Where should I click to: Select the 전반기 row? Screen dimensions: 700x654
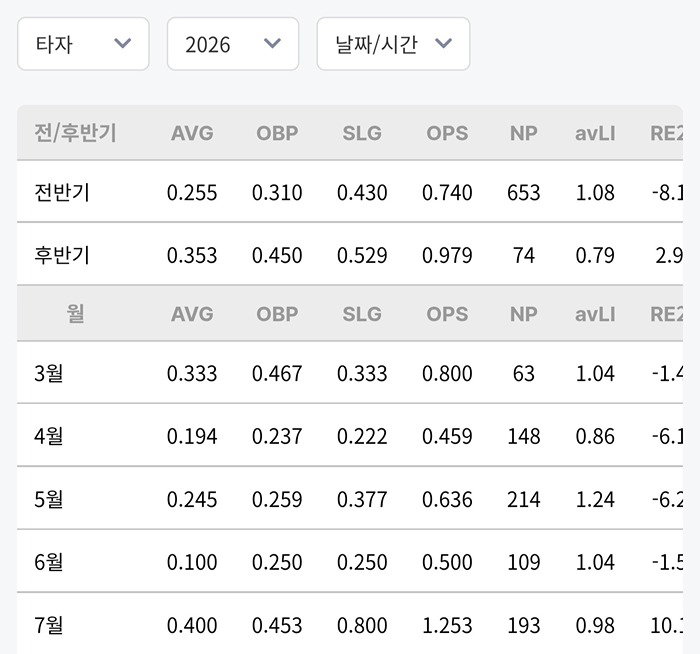point(350,192)
